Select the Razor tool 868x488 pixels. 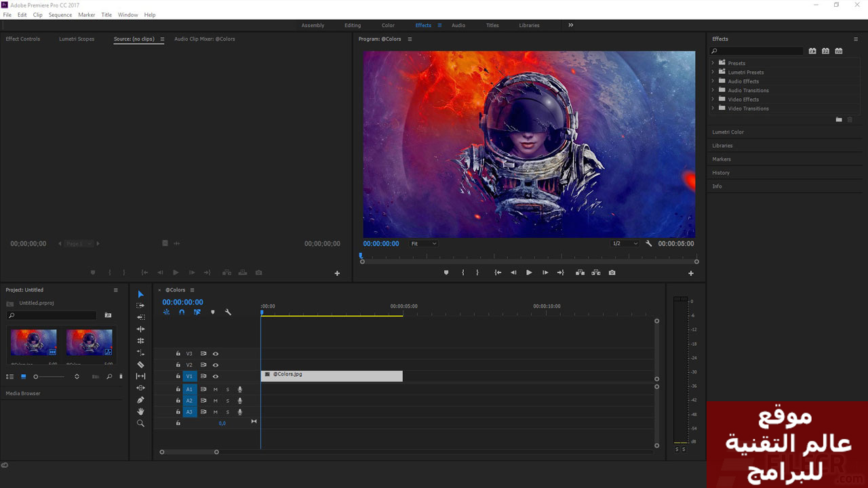(x=140, y=365)
